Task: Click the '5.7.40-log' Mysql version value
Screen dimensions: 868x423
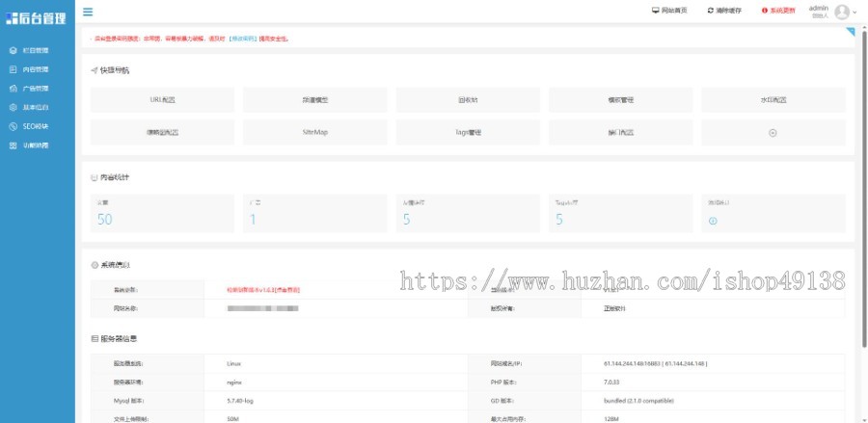Action: (x=240, y=401)
